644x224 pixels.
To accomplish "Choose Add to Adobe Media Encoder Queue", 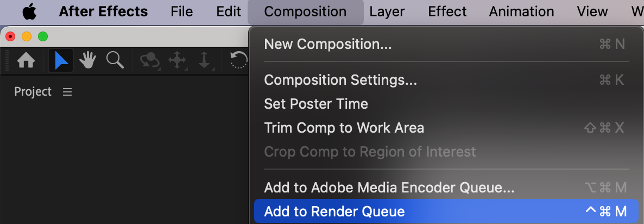I will click(444, 188).
